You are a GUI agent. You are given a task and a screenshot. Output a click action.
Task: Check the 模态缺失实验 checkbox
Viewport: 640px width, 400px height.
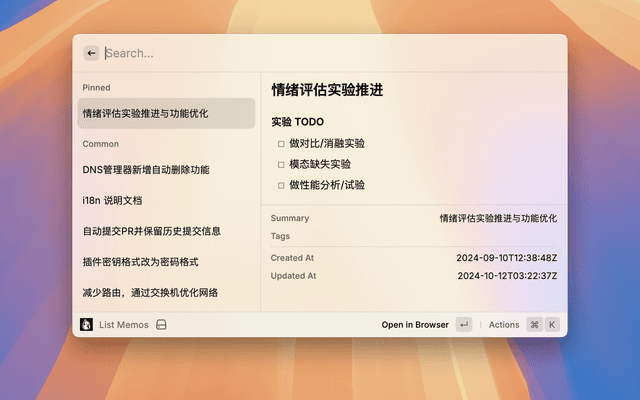pyautogui.click(x=281, y=164)
